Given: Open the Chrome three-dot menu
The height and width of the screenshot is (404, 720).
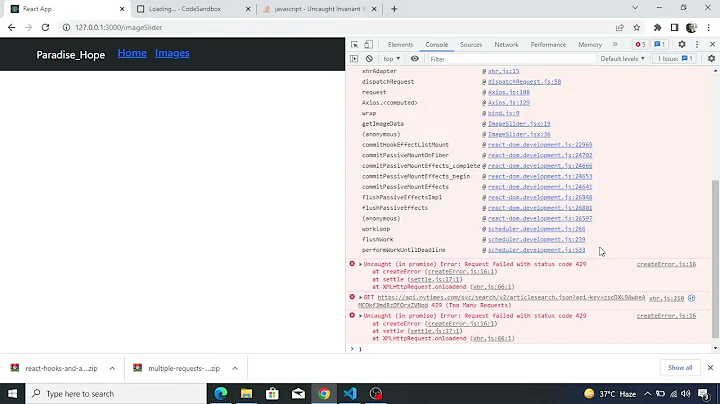Looking at the screenshot, I should point(709,28).
